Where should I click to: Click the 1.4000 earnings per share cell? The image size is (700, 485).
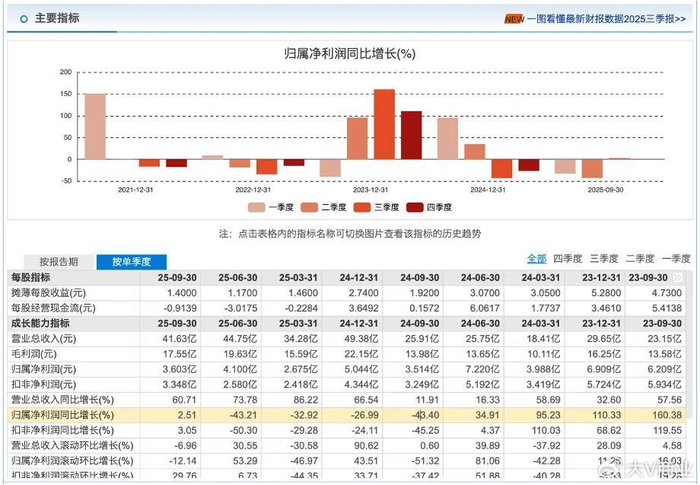[182, 293]
